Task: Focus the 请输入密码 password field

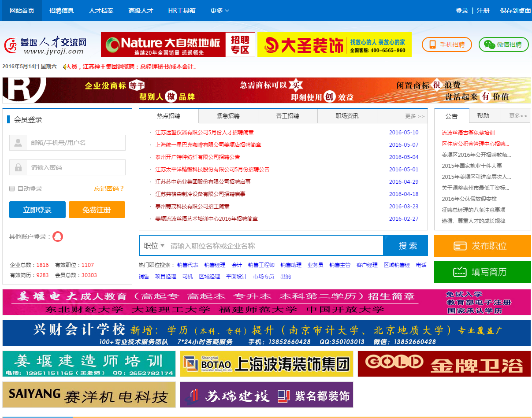Action: pos(67,167)
